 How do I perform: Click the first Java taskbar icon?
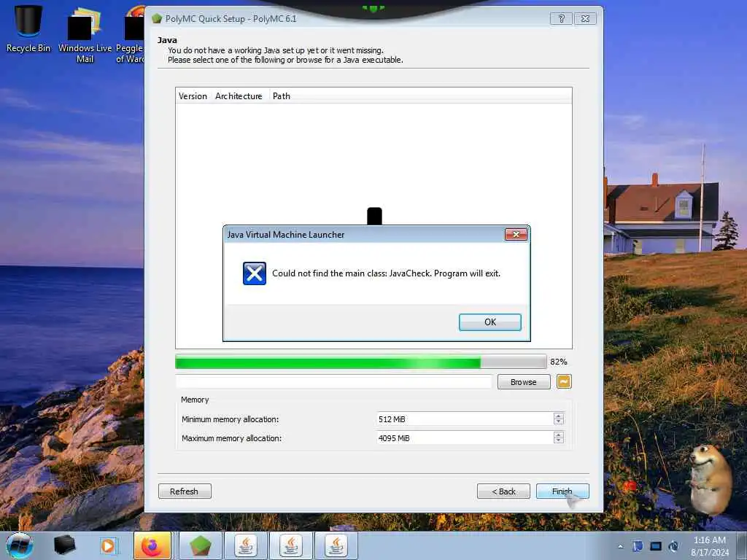click(x=246, y=545)
